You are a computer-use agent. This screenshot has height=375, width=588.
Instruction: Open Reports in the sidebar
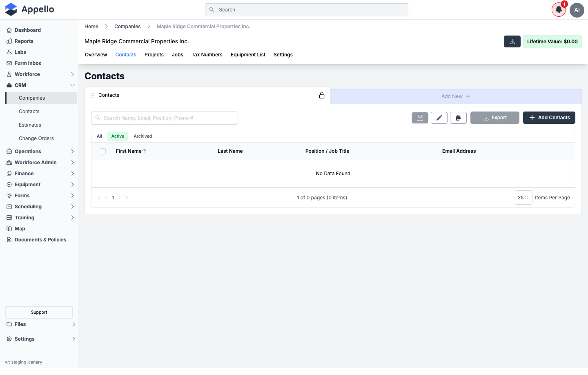point(24,41)
